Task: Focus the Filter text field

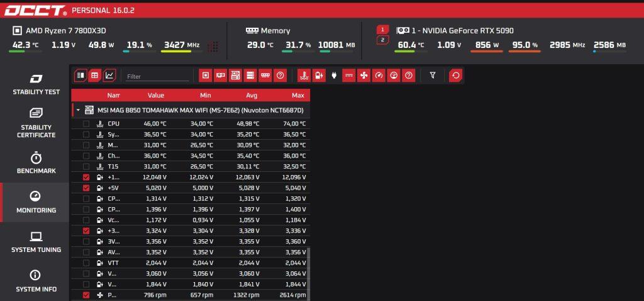Action: click(157, 76)
